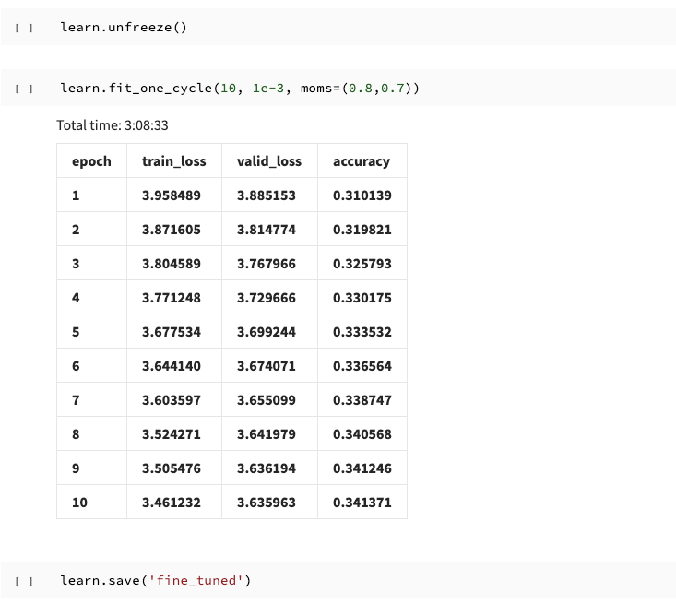Select accuracy value 0.341371

(x=362, y=503)
